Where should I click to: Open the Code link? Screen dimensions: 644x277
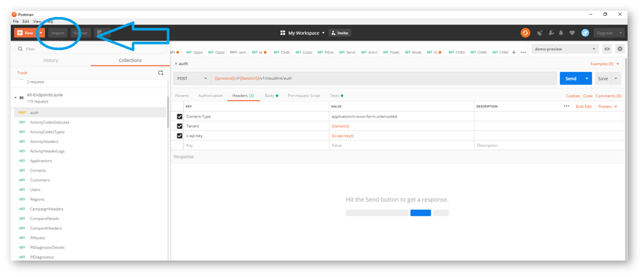588,95
